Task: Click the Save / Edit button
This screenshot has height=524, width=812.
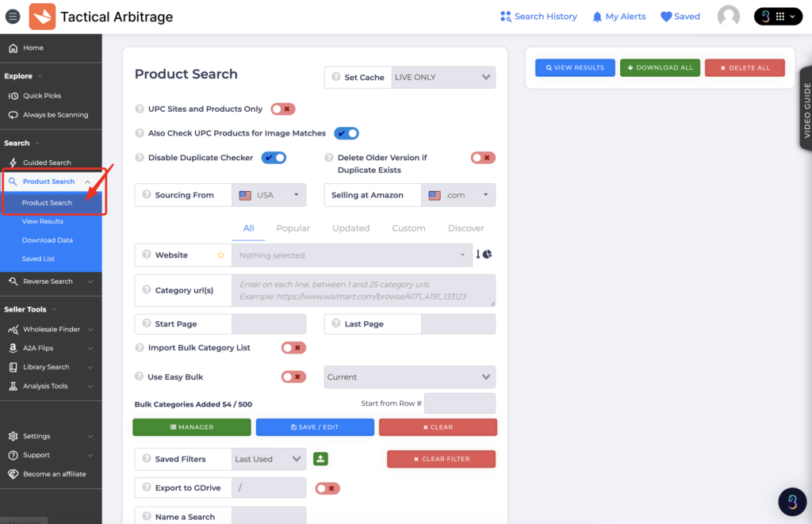Action: click(x=315, y=427)
